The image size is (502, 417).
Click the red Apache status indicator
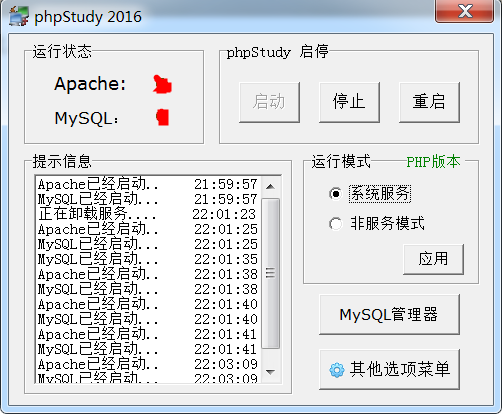(162, 84)
